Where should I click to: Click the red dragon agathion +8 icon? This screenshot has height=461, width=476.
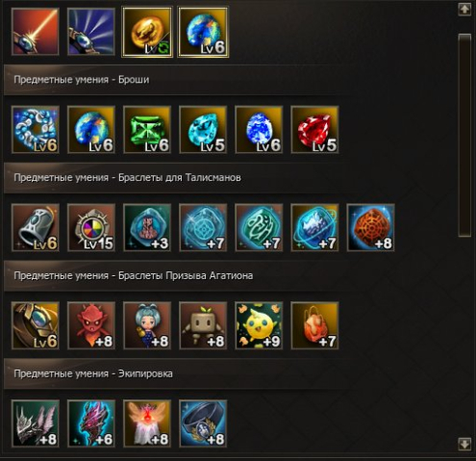click(x=91, y=325)
